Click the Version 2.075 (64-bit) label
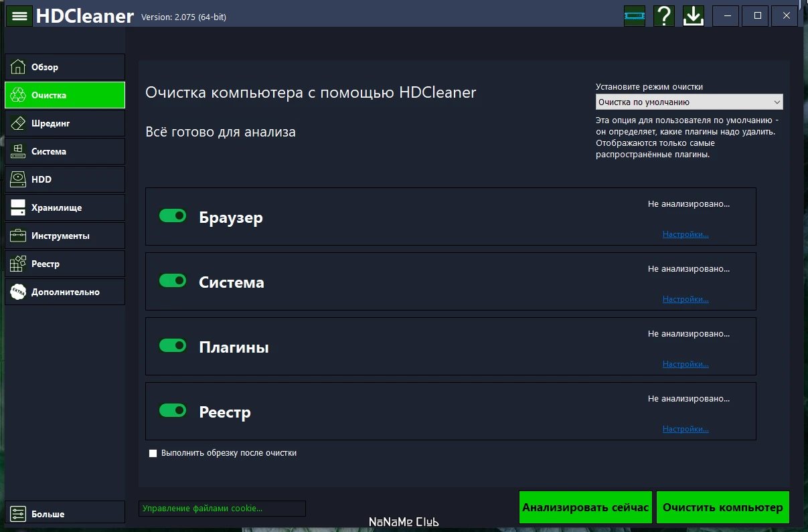The image size is (808, 532). coord(183,17)
